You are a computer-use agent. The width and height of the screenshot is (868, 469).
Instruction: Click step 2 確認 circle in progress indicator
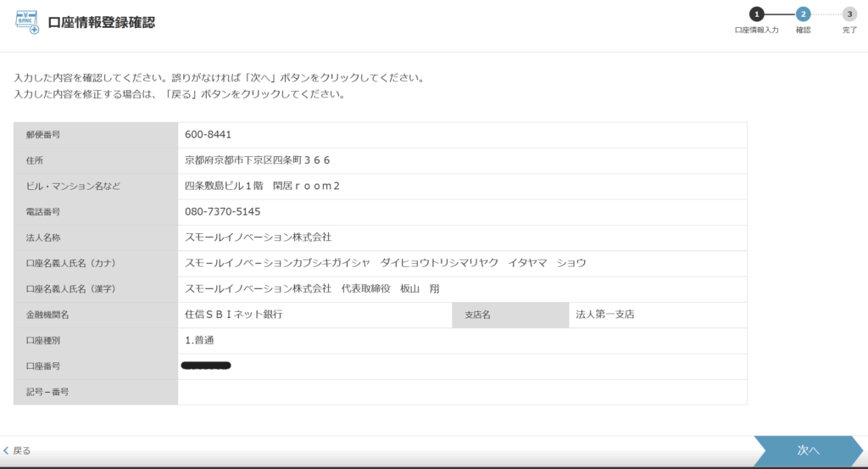click(x=803, y=14)
